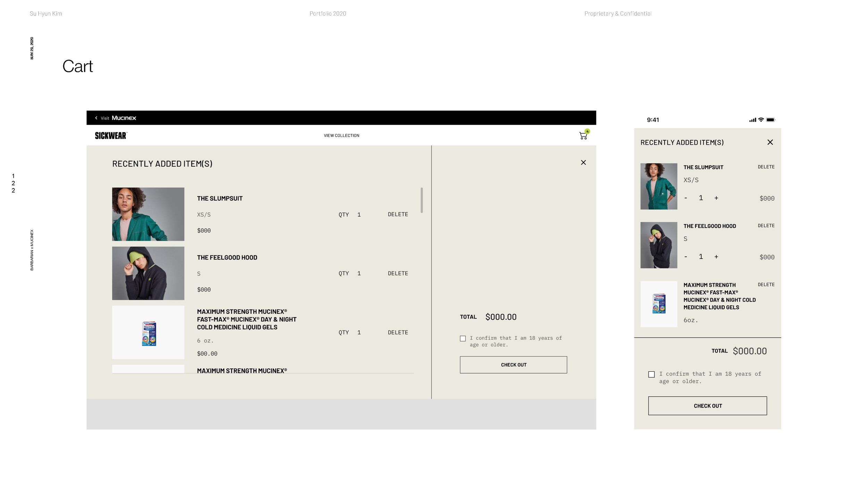Viewport: 868px width, 488px height.
Task: Click the Mucinex product thumbnail in mobile cart
Action: [659, 304]
